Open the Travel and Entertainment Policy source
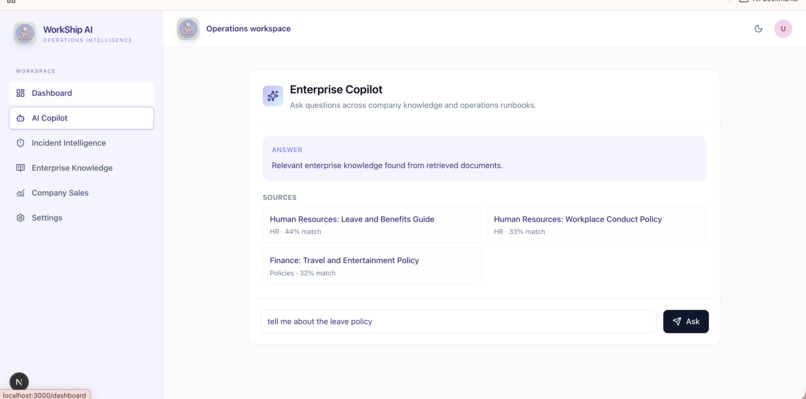Screen dimensions: 806x399 click(372, 266)
